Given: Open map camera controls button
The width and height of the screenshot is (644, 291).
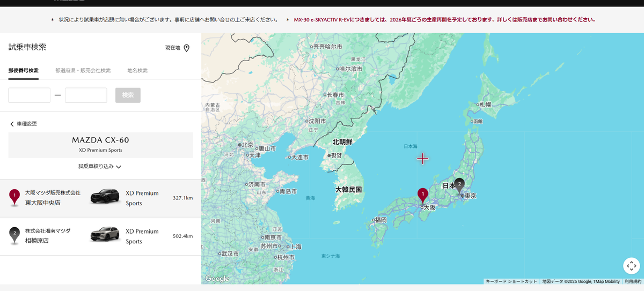Looking at the screenshot, I should point(631,266).
